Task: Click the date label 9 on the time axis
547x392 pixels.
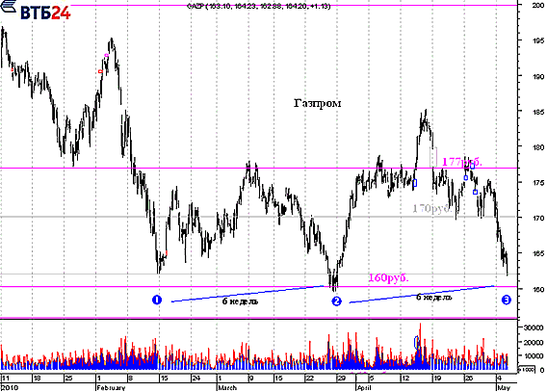Action: (x=250, y=379)
